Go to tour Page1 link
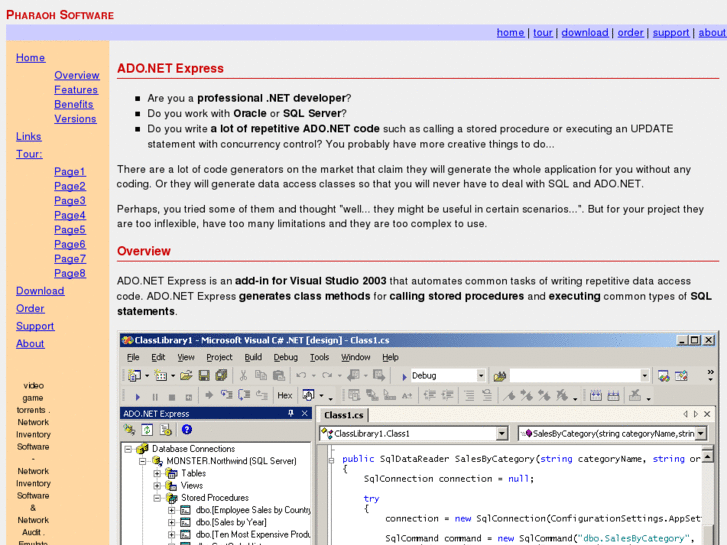The image size is (727, 545). (x=70, y=172)
